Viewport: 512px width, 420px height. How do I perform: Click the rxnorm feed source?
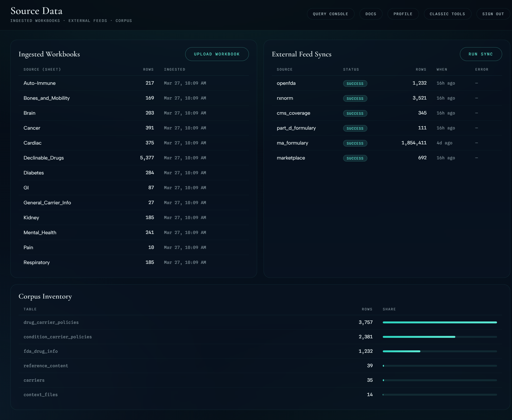tap(285, 98)
